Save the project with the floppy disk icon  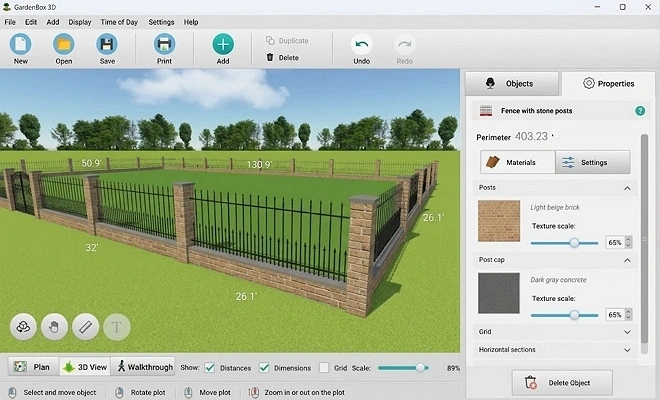point(107,44)
